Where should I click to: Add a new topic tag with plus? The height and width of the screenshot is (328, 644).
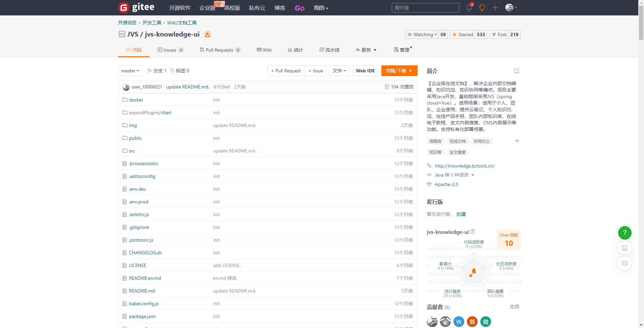coord(517,141)
